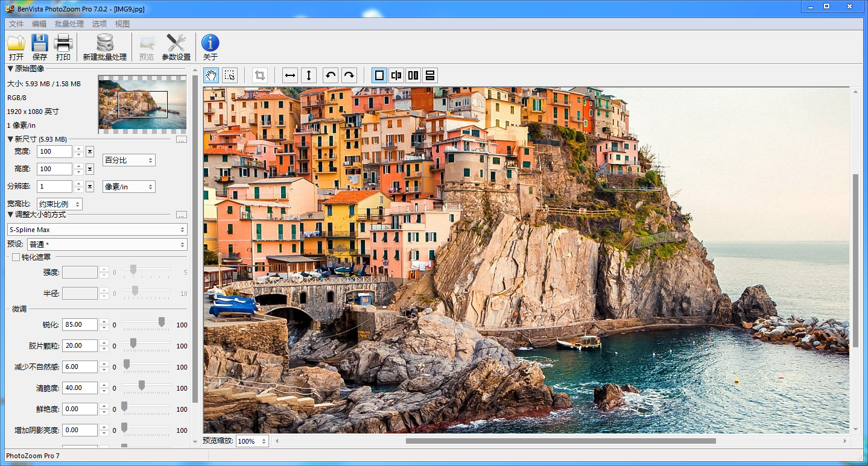Screen dimensions: 868x466
Task: Select the hand pan tool
Action: 211,75
